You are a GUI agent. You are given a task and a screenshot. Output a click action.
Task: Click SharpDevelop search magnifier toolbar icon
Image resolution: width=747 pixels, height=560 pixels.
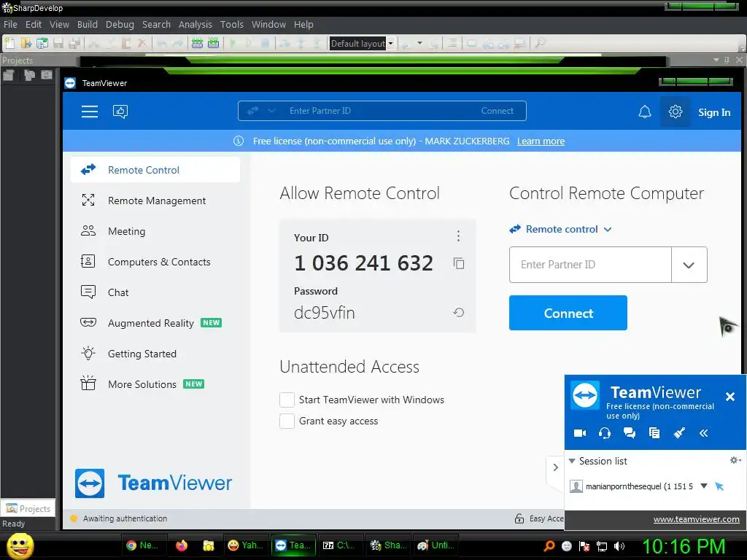(x=540, y=43)
